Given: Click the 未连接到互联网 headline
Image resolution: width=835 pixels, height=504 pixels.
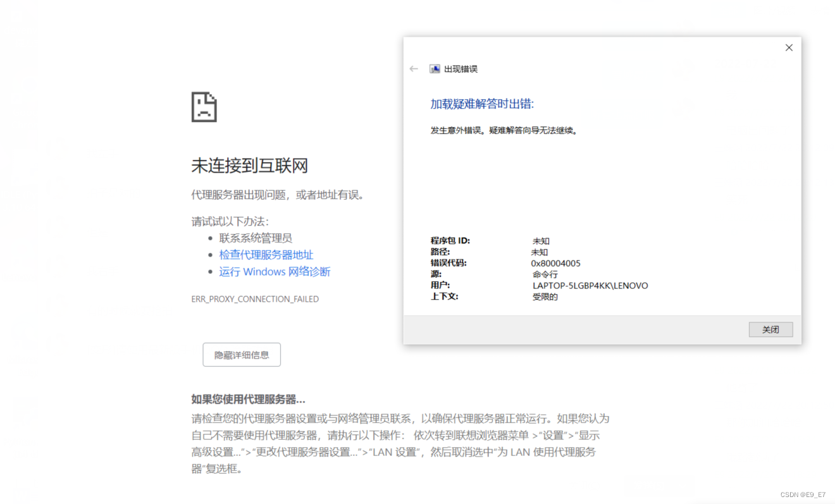Looking at the screenshot, I should point(249,165).
